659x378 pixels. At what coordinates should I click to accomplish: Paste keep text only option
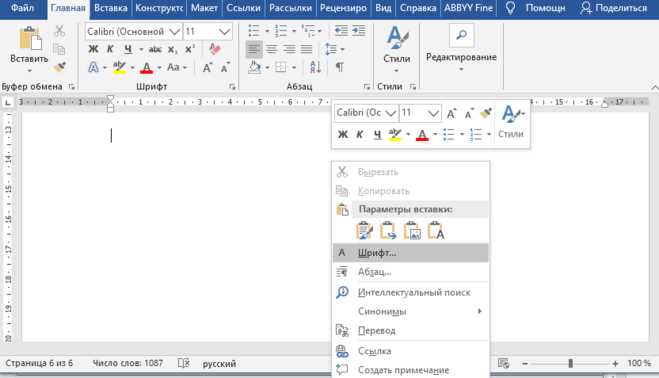pyautogui.click(x=436, y=231)
